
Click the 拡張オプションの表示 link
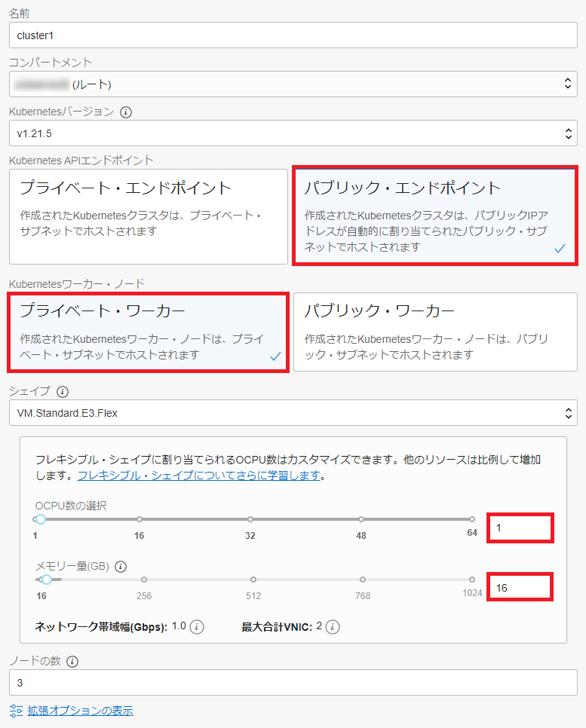pos(80,711)
